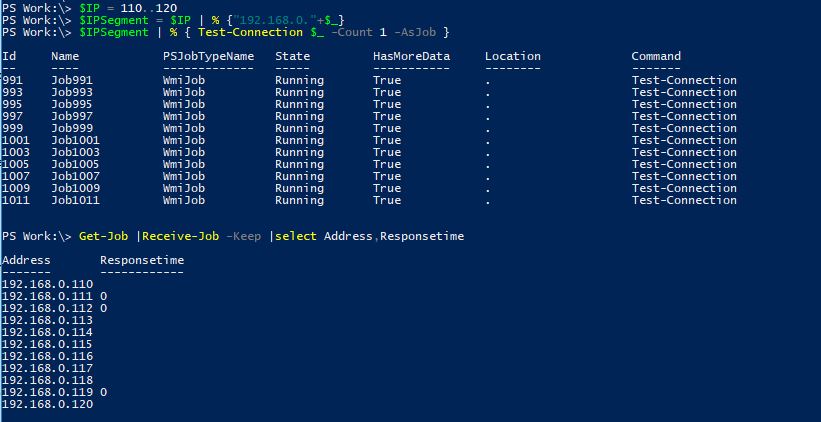Image resolution: width=821 pixels, height=422 pixels.
Task: Click the Test-Connection command in Job1001 row
Action: (x=684, y=140)
